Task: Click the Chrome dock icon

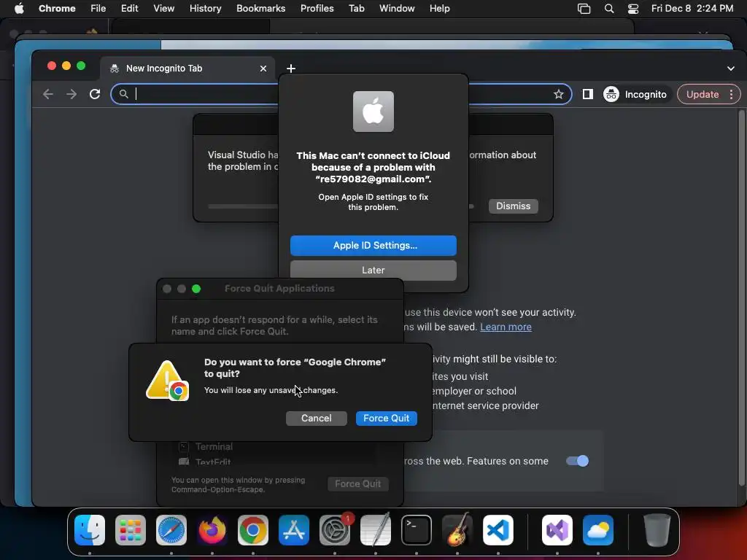Action: point(253,530)
